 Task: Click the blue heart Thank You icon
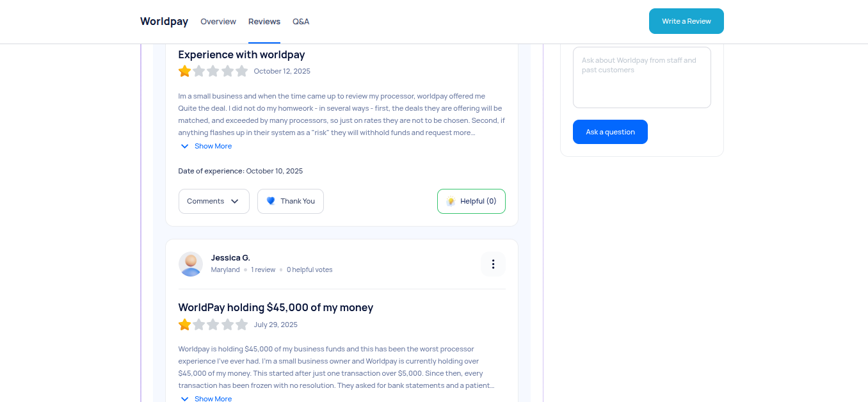point(271,201)
